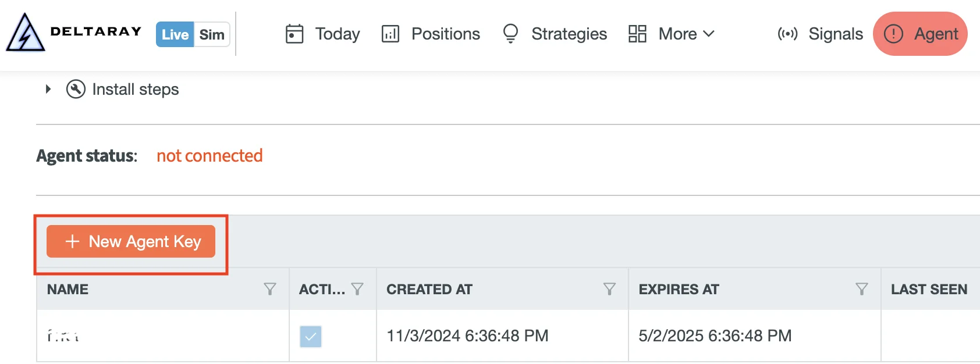980x364 pixels.
Task: Sort by the LAST SEEN column header
Action: click(929, 289)
